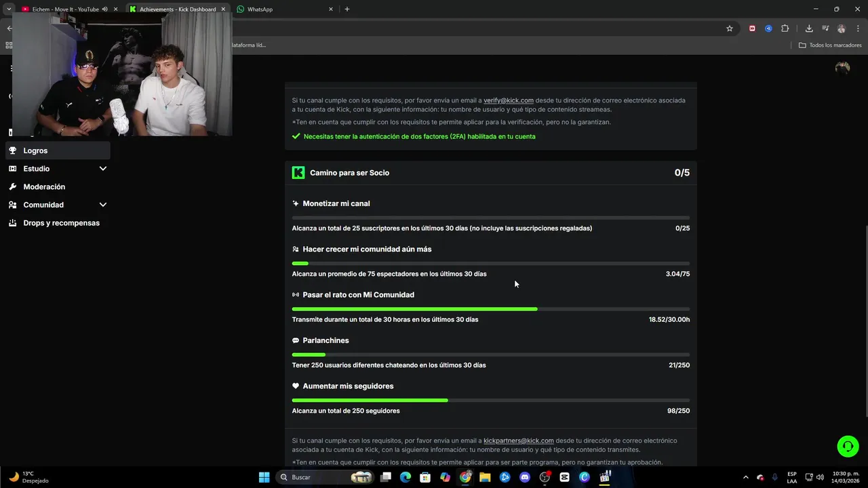
Task: Open Todos los marcadores folder
Action: click(x=830, y=45)
